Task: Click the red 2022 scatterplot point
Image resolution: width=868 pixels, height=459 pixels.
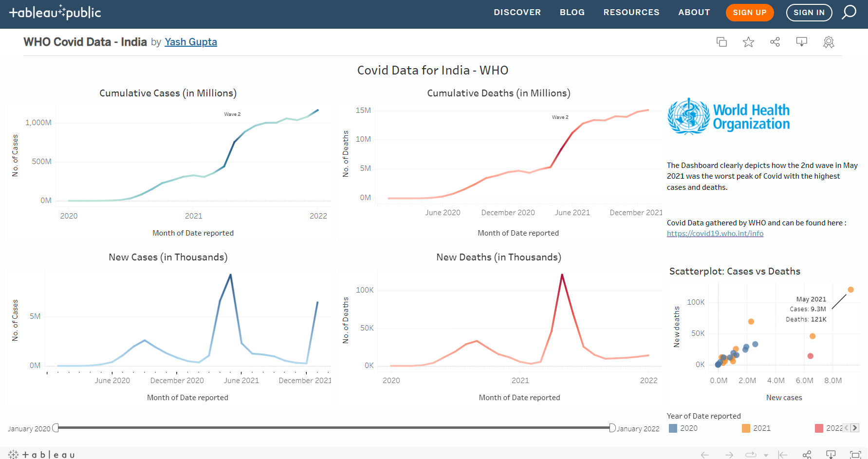Action: [x=811, y=356]
